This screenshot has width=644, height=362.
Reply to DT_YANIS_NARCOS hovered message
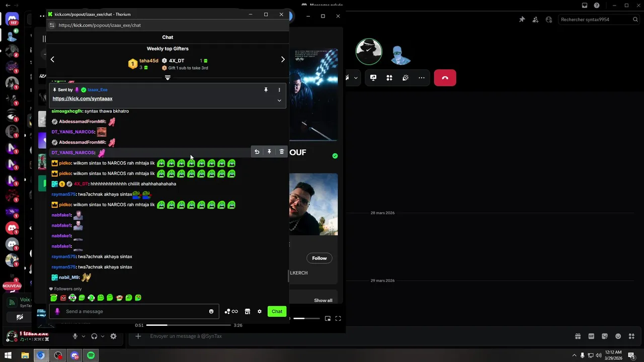pos(257,152)
